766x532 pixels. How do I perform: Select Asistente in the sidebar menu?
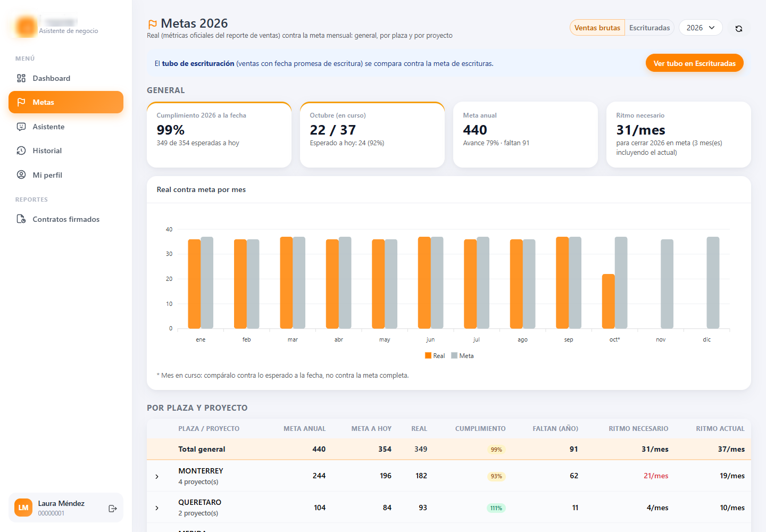pos(66,127)
